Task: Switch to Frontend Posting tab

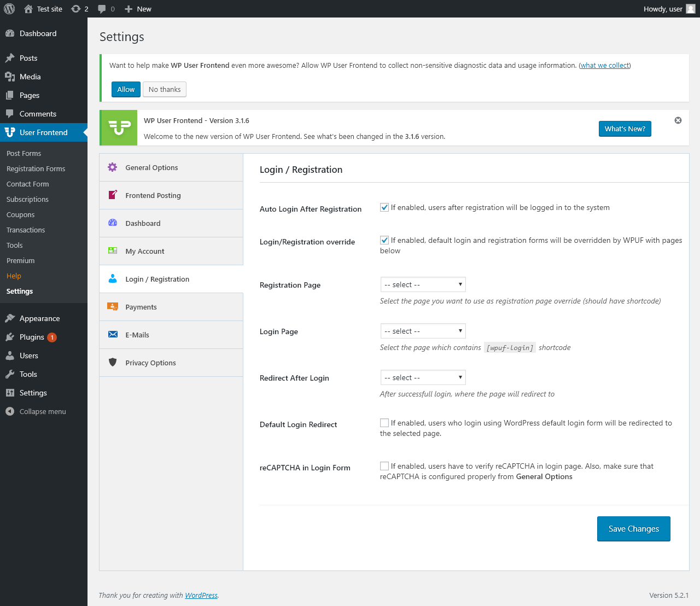Action: 171,195
